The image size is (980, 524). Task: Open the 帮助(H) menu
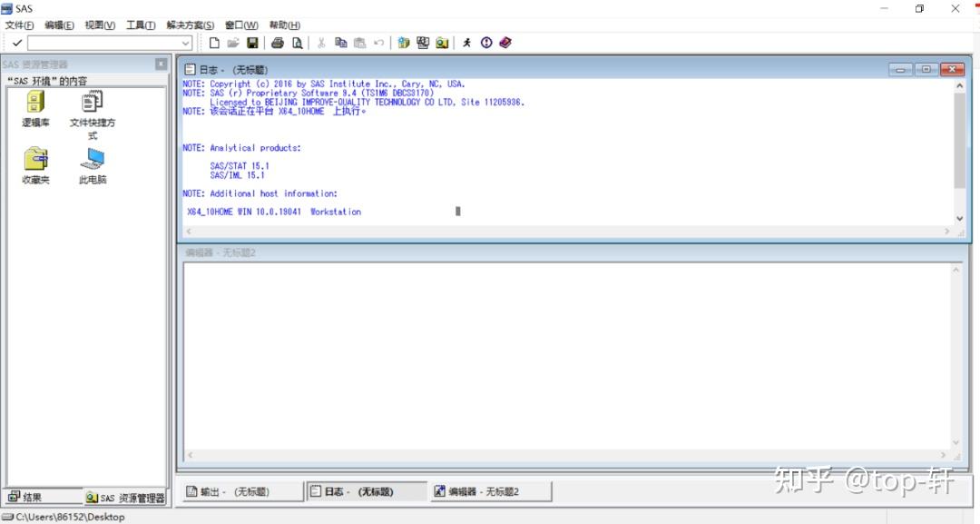pyautogui.click(x=284, y=25)
